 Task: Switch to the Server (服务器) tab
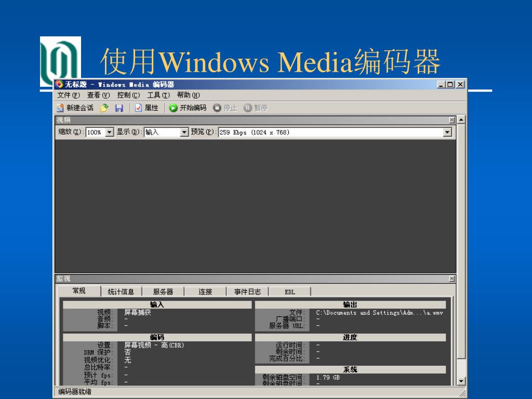163,292
